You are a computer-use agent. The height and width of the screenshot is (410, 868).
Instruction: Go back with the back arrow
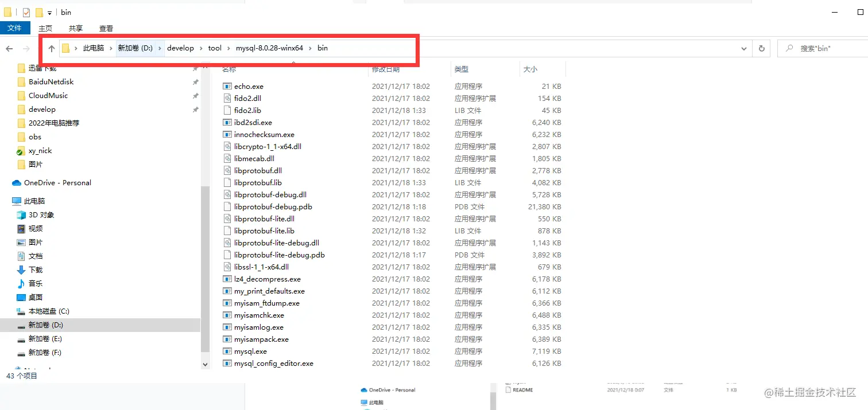9,49
